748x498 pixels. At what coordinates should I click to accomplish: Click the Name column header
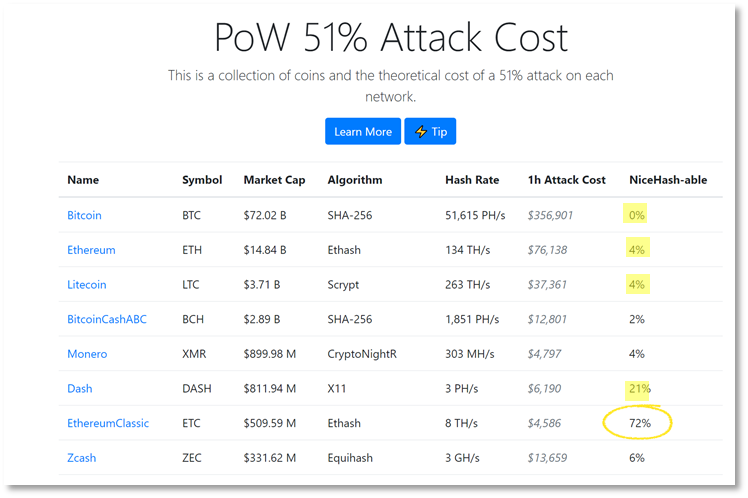pyautogui.click(x=83, y=180)
